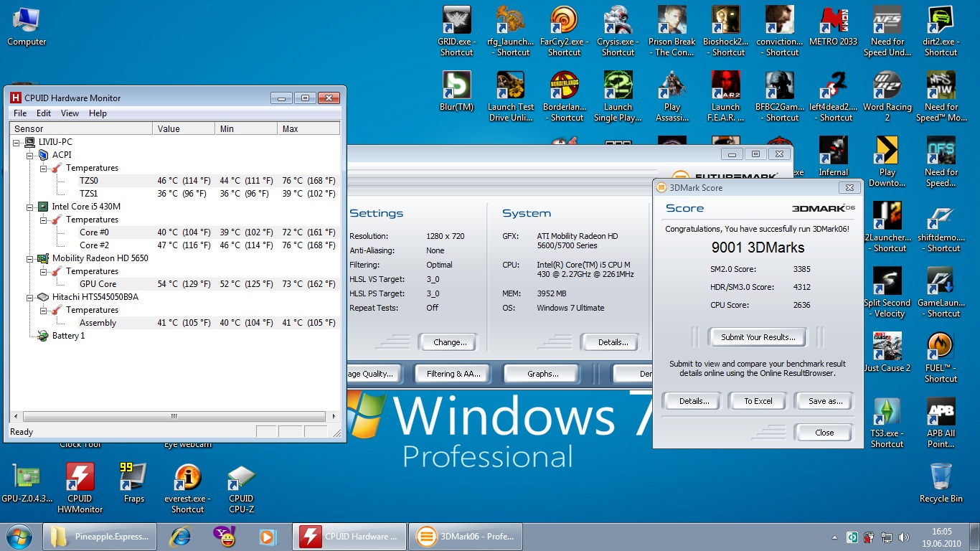Launch the left4dead2 shortcut
980x551 pixels.
(833, 96)
